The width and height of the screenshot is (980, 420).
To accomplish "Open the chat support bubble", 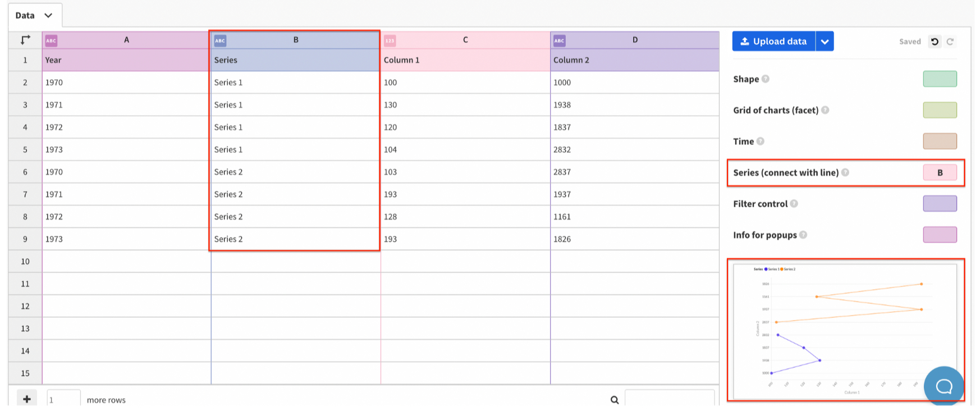I will pyautogui.click(x=944, y=386).
